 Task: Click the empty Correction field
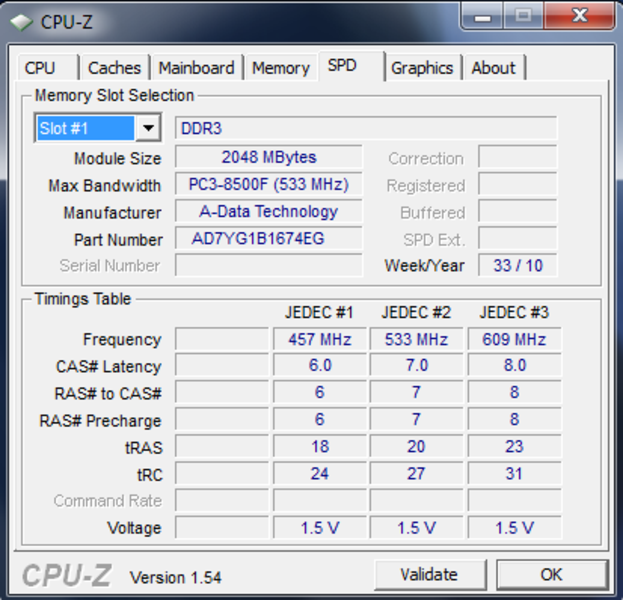(x=518, y=157)
